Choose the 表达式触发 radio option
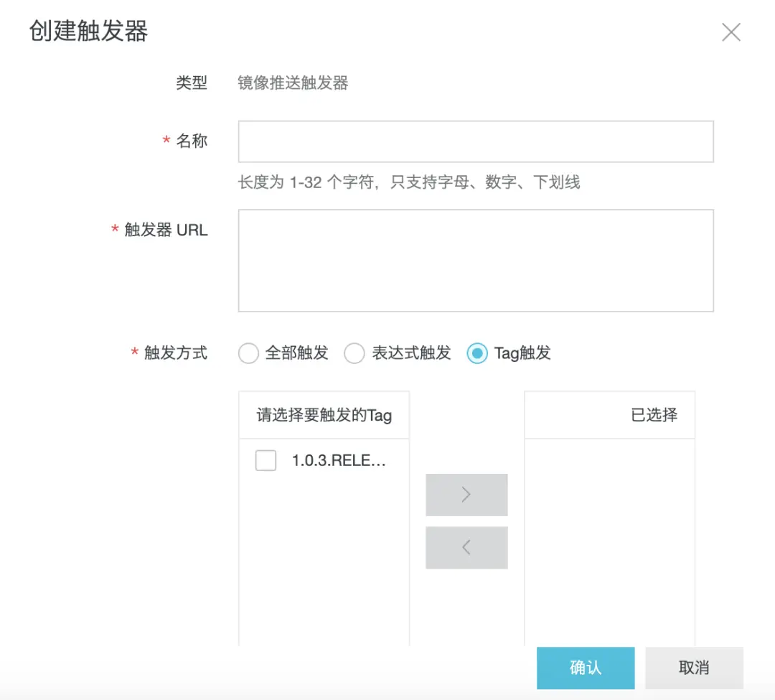Viewport: 775px width, 700px height. (x=354, y=353)
